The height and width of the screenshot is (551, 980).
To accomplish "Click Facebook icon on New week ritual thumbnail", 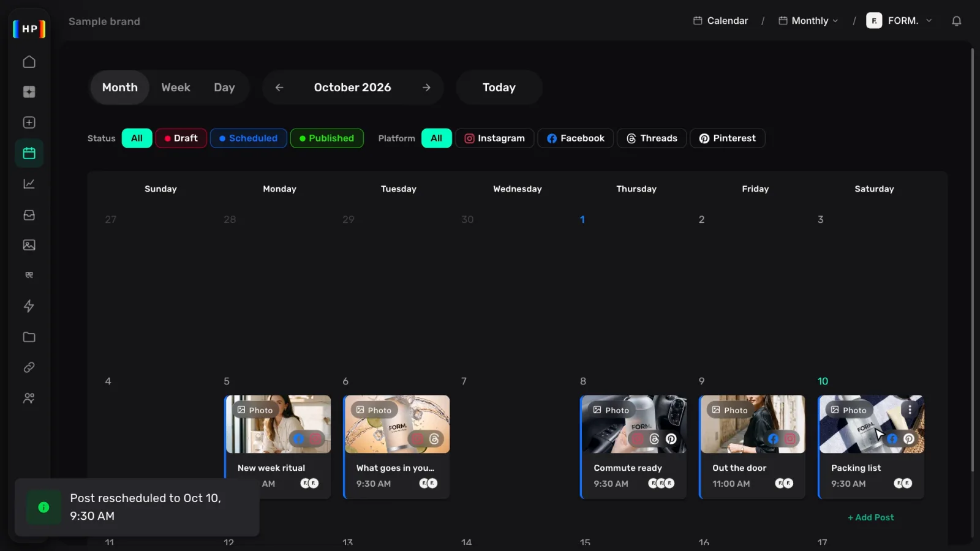I will [x=298, y=439].
